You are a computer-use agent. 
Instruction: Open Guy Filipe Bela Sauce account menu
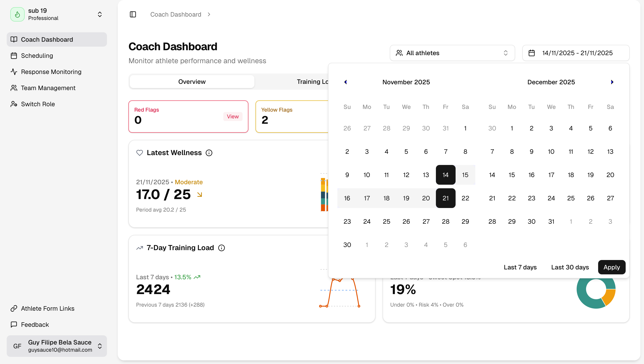(x=57, y=346)
